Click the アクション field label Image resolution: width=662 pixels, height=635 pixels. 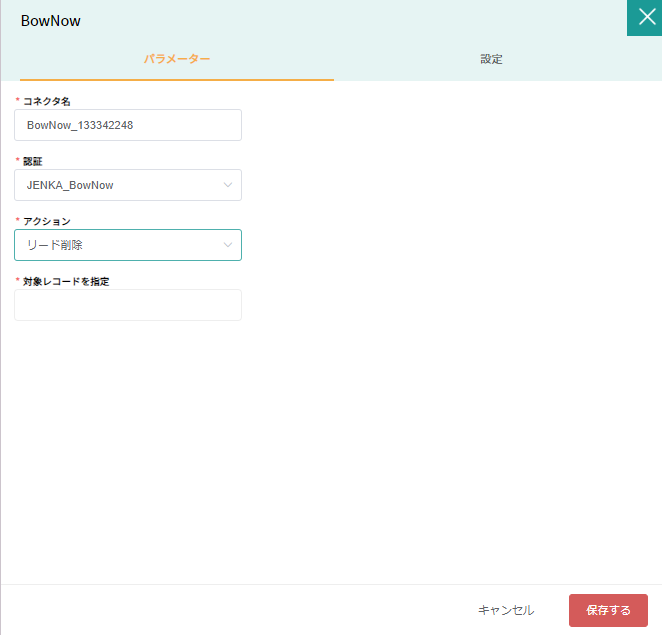pyautogui.click(x=46, y=221)
